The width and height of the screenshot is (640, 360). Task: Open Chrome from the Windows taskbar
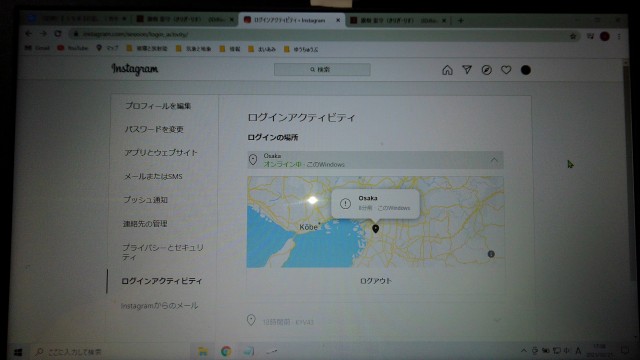tap(226, 351)
